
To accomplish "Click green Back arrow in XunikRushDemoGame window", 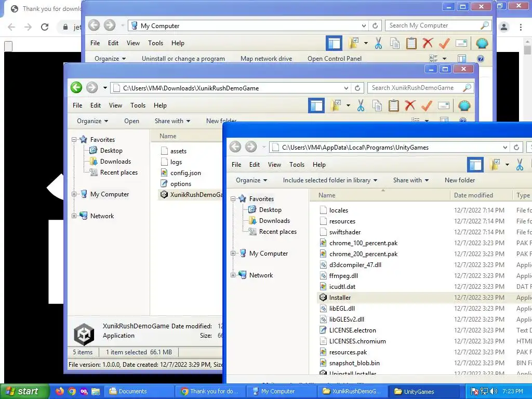I will 76,88.
